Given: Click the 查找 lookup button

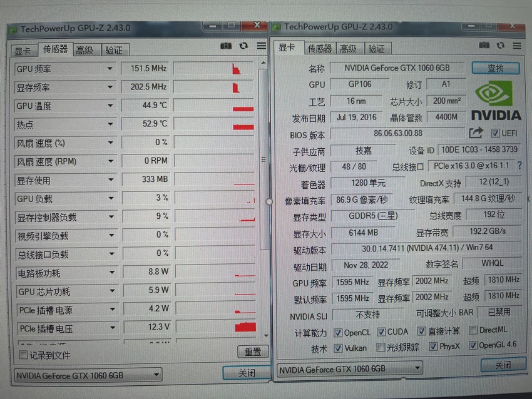Looking at the screenshot, I should tap(495, 68).
